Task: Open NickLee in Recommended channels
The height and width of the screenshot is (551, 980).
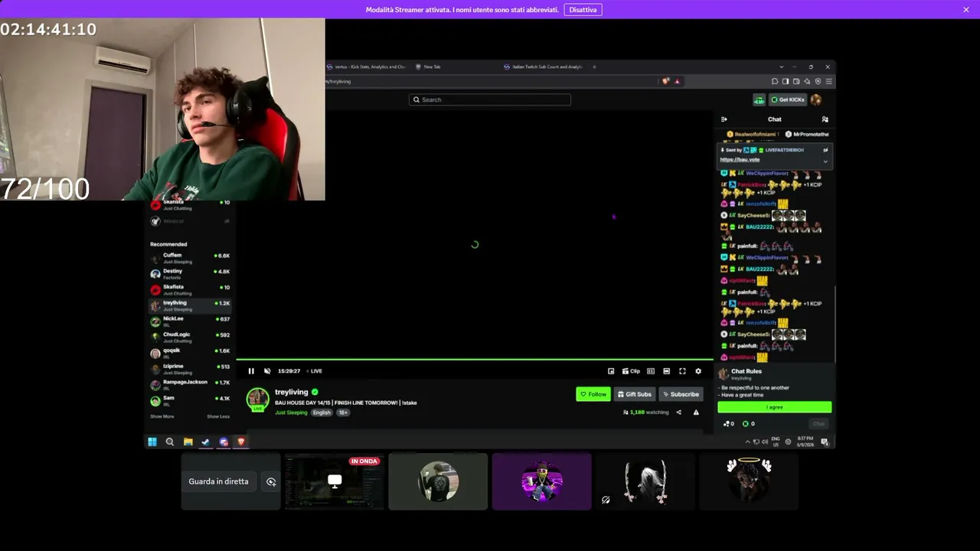Action: (190, 321)
